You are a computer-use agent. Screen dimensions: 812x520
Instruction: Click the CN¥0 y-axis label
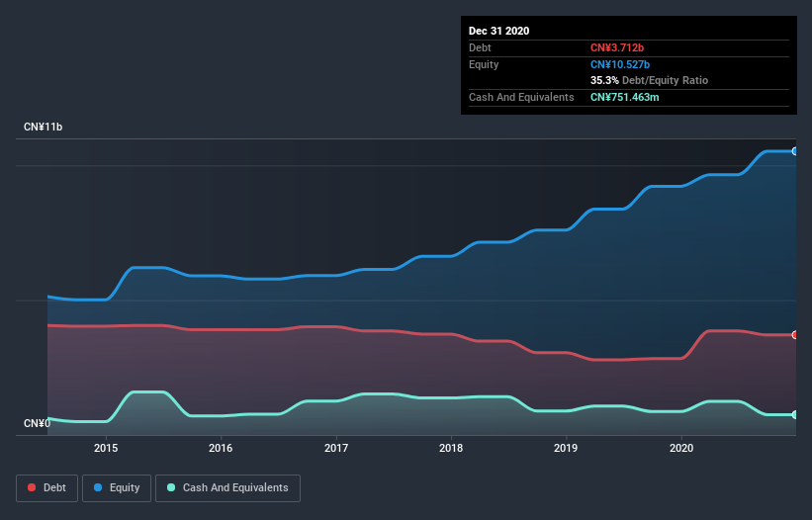pos(37,423)
